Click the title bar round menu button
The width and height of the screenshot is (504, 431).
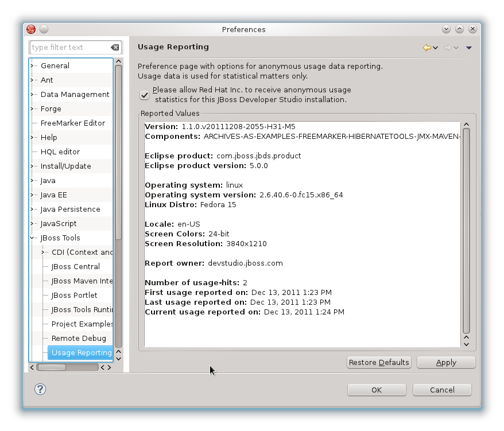pos(44,29)
